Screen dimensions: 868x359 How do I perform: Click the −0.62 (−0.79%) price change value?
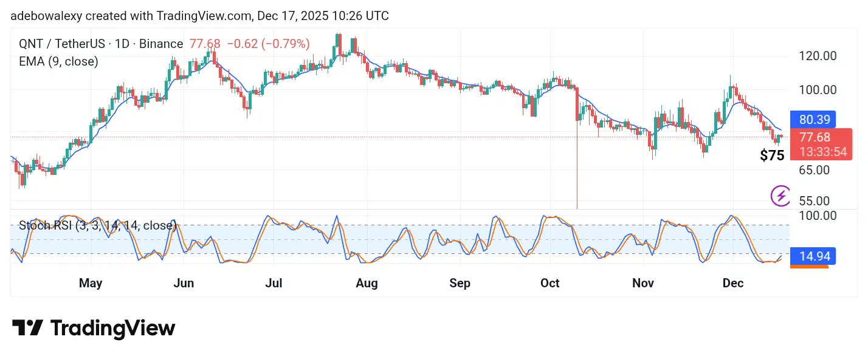[268, 44]
